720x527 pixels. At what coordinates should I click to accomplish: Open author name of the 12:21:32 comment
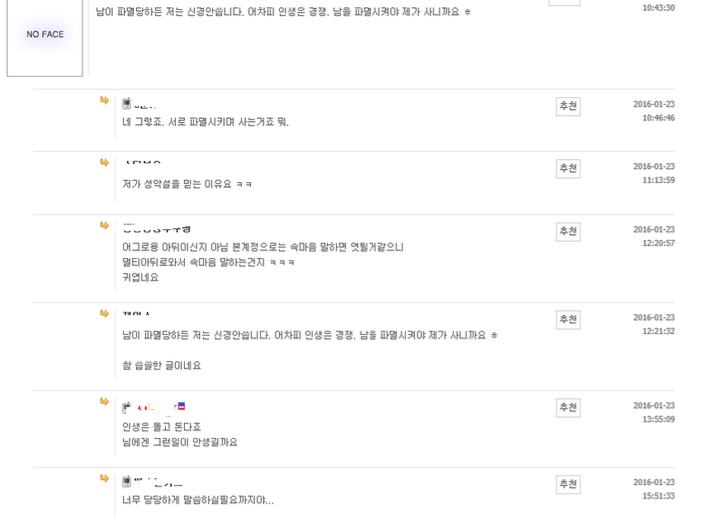tap(137, 315)
